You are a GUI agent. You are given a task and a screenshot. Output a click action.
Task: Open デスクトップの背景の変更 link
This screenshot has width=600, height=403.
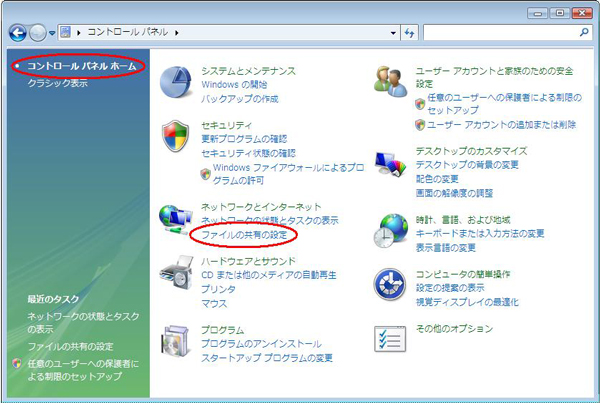[467, 165]
